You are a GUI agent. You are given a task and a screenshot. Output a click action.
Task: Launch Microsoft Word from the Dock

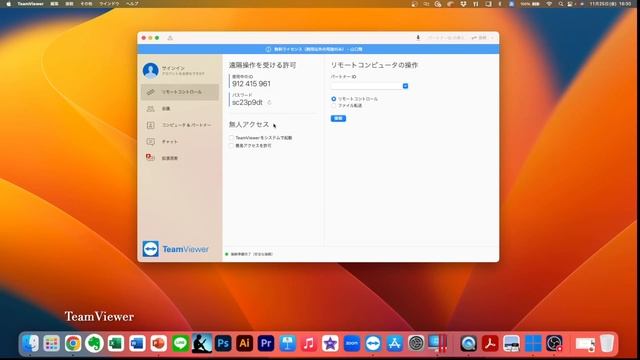(x=137, y=343)
